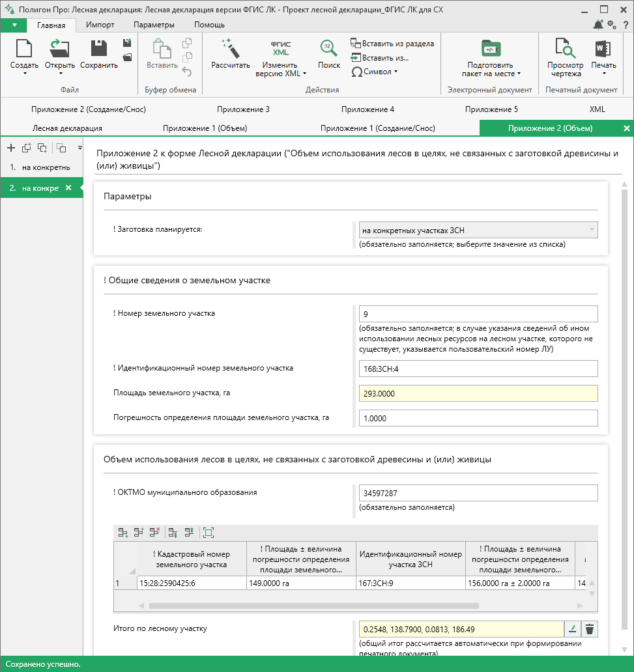
Task: Click the table horizontal scrollbar
Action: [x=314, y=606]
